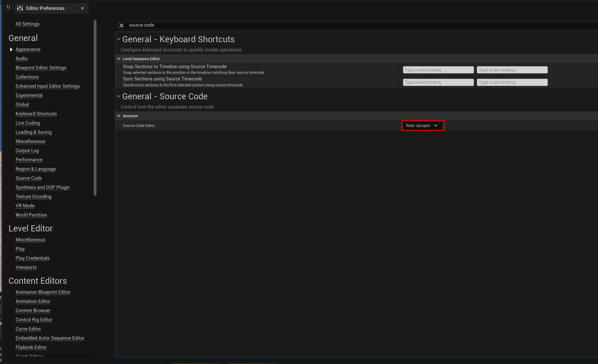598x364 pixels.
Task: Collapse General - Keyboard Shortcuts section
Action: [119, 39]
